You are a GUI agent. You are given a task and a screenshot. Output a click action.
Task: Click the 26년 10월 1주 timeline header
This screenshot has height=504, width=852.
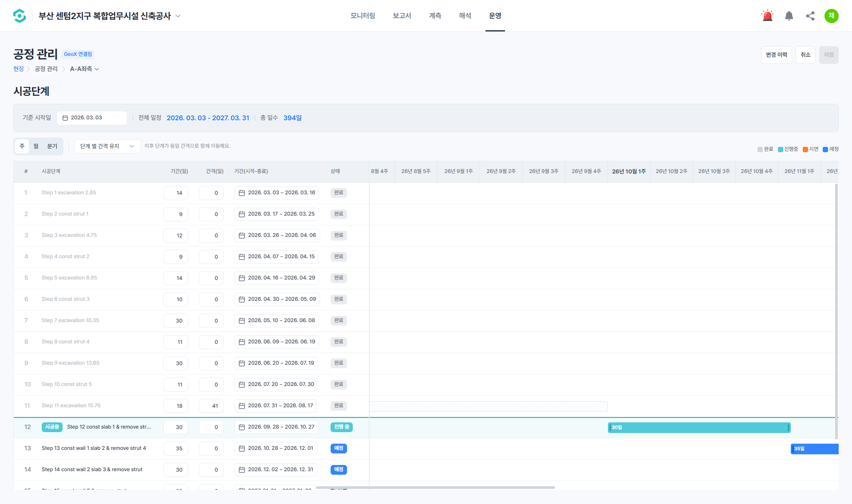[x=629, y=172]
